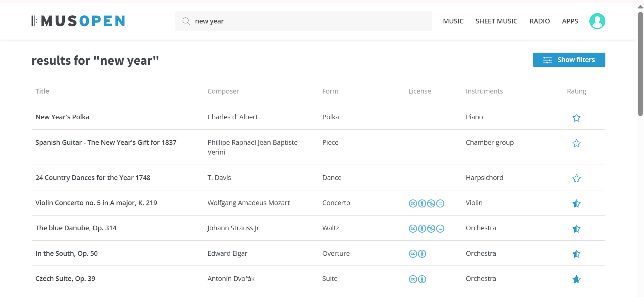Click rating star for Czech Suite
The image size is (644, 297).
tap(576, 279)
